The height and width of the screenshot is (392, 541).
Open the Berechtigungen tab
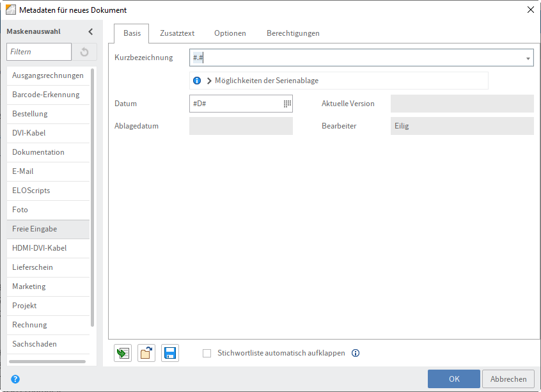point(293,33)
